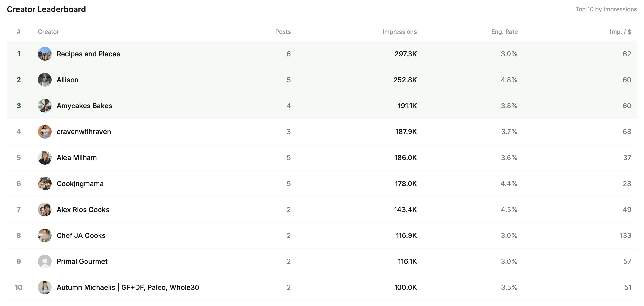Click the Recipes and Places avatar

click(45, 54)
